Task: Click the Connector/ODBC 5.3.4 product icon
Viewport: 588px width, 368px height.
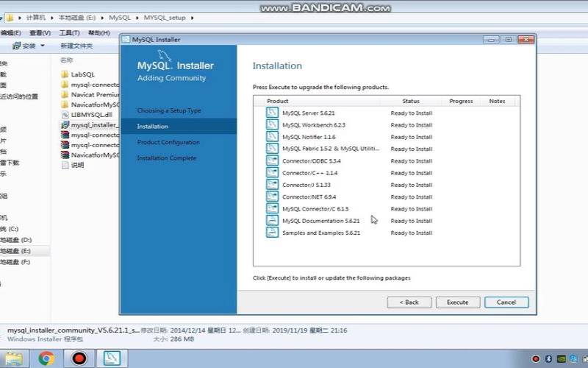Action: 272,160
